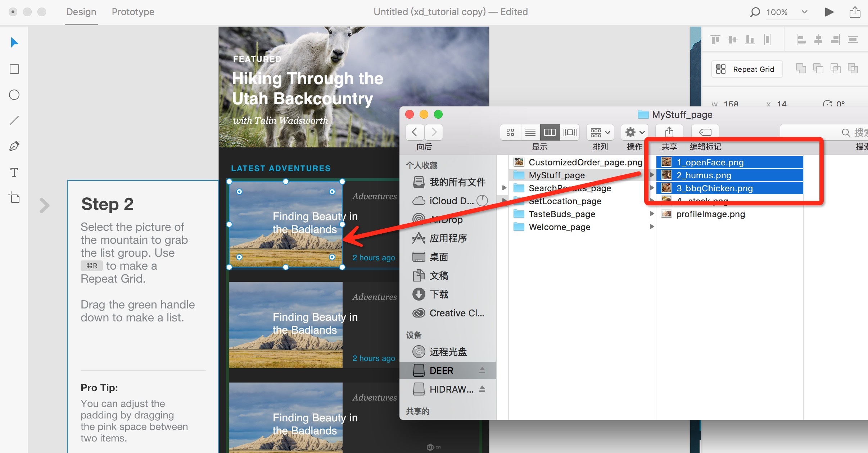Click the Repeat Grid button
868x453 pixels.
coord(746,69)
